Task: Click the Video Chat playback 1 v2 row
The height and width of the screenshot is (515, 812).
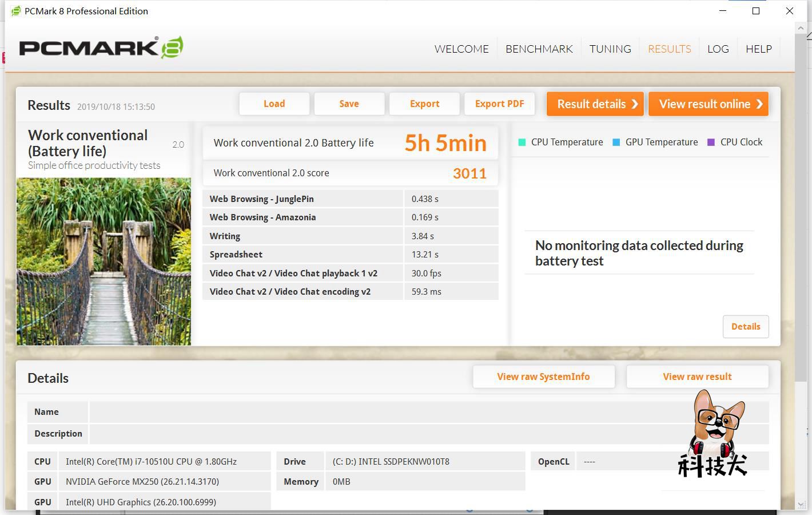Action: [351, 273]
